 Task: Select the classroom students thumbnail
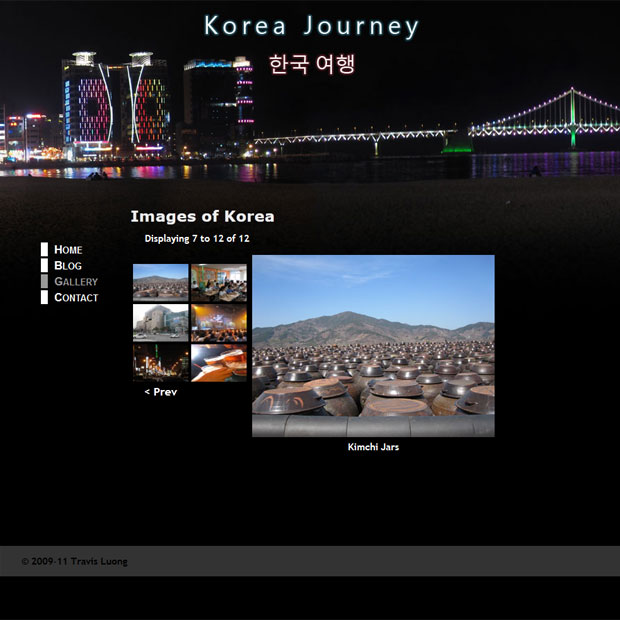219,283
